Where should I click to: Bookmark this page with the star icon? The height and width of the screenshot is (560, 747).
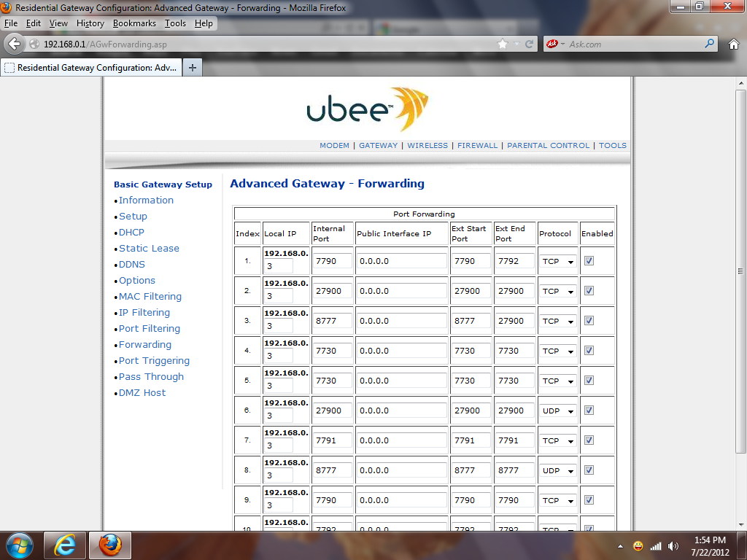click(502, 44)
